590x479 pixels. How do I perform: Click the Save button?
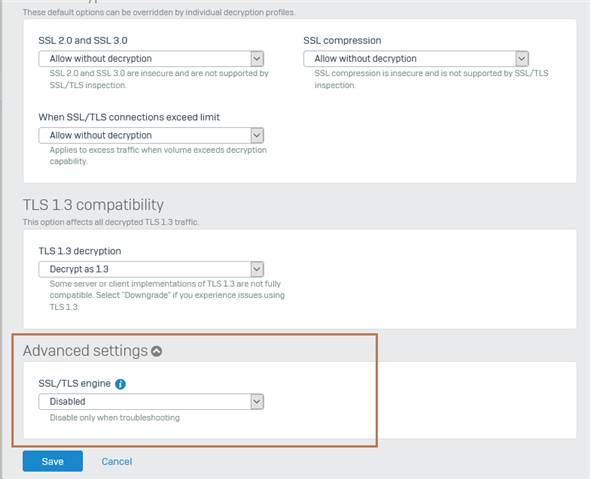tap(53, 461)
